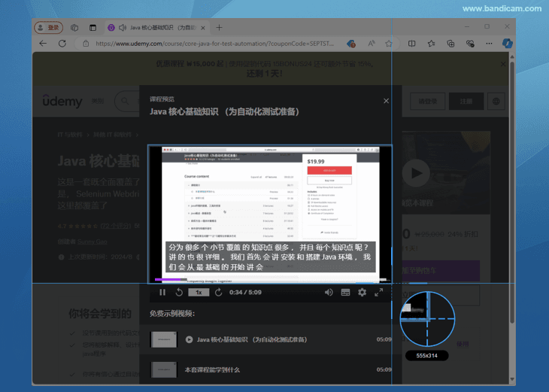Open the Workspaces icon
The height and width of the screenshot is (392, 549).
click(x=74, y=27)
